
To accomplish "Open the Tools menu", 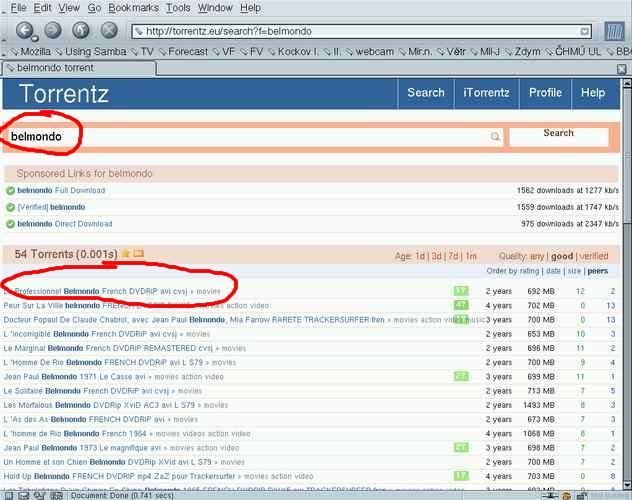I will click(x=178, y=8).
